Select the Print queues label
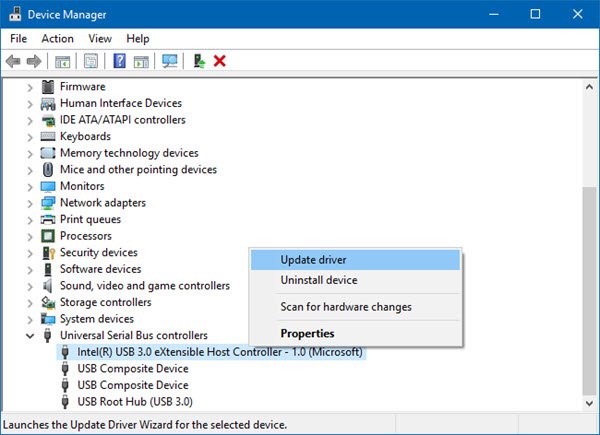Screen dimensions: 600x435 click(x=90, y=219)
